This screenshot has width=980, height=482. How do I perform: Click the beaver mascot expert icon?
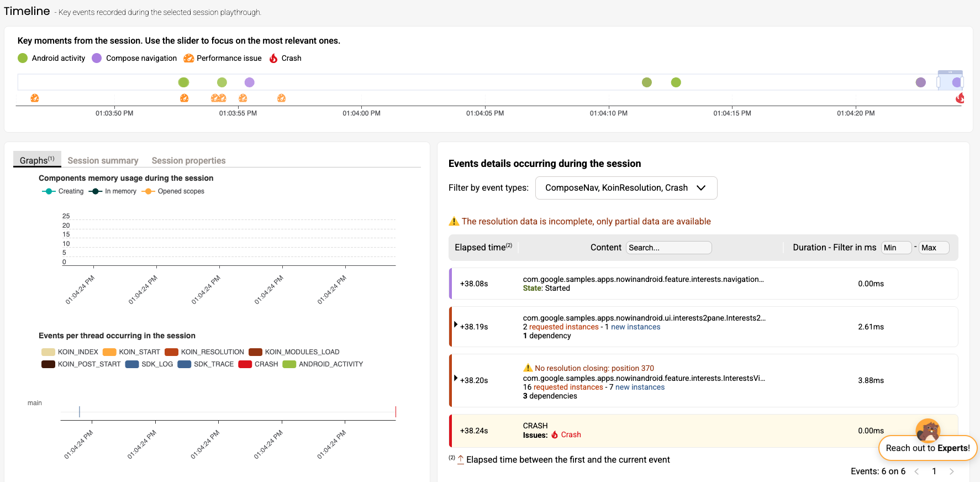pyautogui.click(x=928, y=429)
